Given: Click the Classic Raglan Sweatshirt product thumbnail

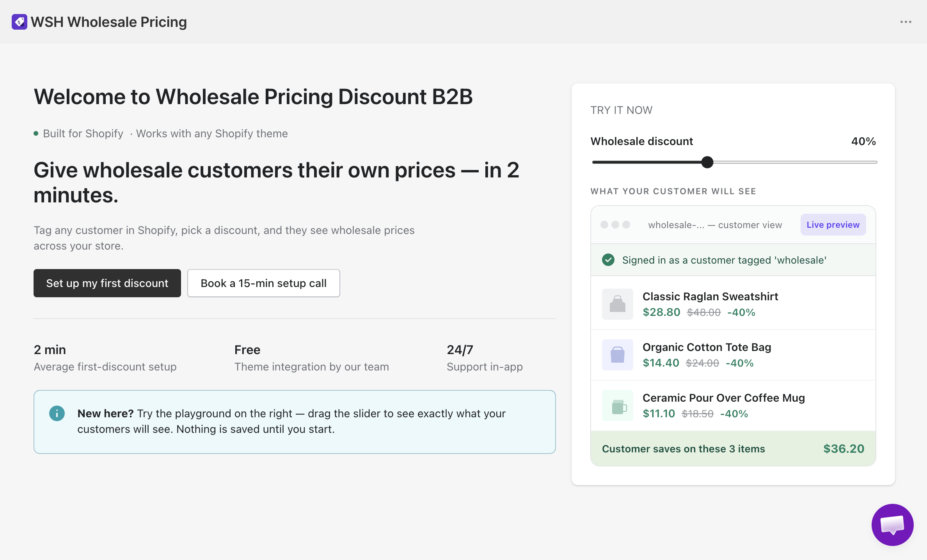Looking at the screenshot, I should click(618, 304).
